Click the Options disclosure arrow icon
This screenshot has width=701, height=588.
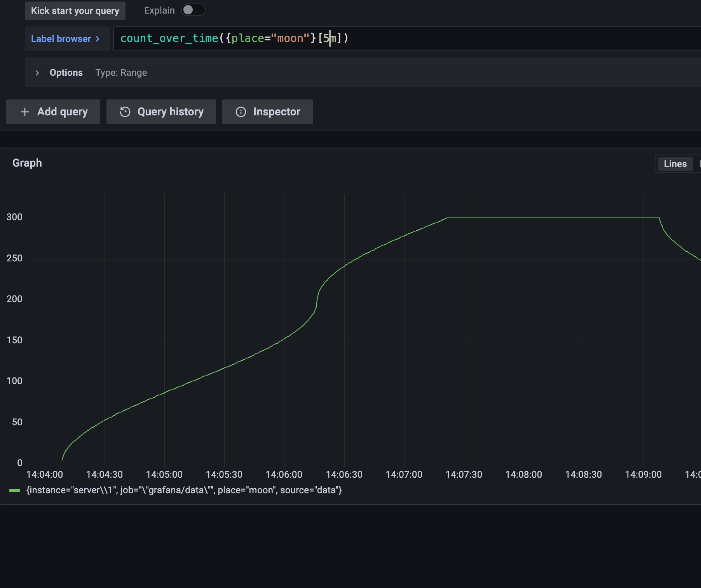[37, 73]
